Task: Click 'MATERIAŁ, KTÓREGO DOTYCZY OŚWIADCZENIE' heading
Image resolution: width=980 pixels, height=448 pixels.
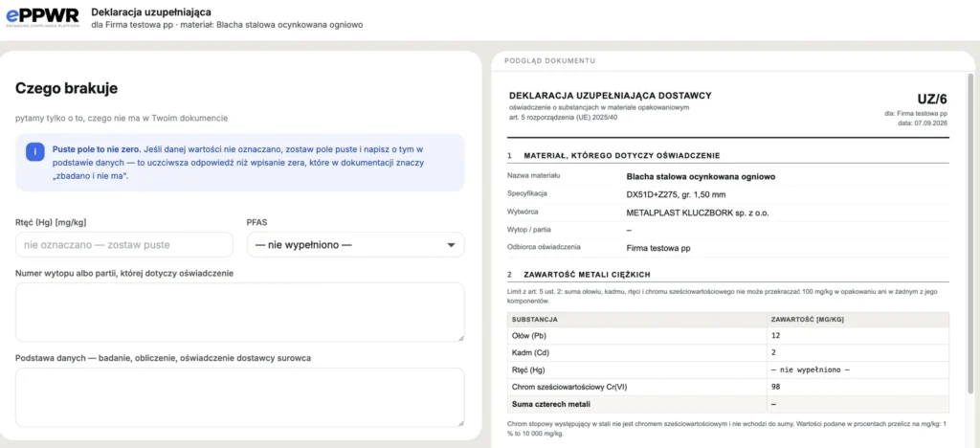Action: point(622,155)
